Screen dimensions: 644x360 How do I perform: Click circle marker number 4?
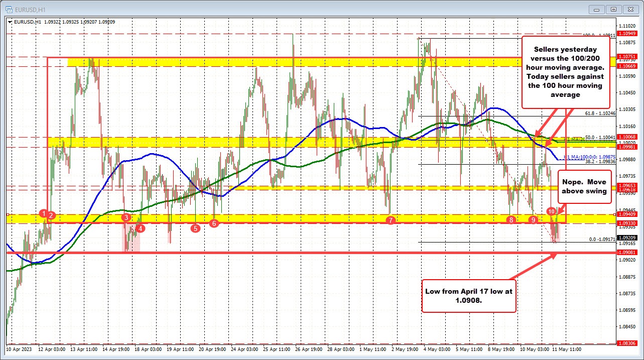click(x=141, y=228)
